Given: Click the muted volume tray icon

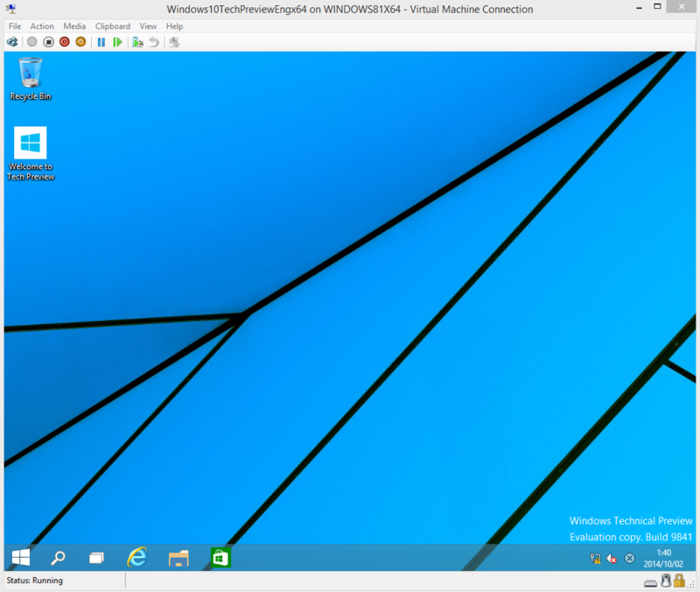Looking at the screenshot, I should (611, 558).
